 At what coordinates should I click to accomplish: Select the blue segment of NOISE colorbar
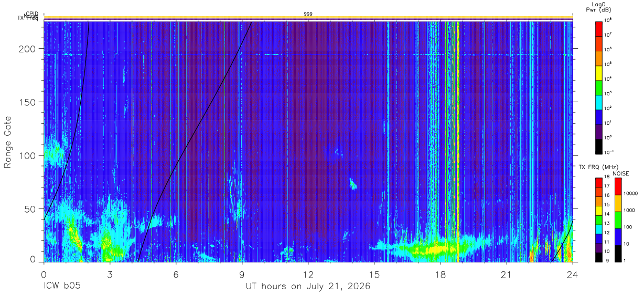(x=618, y=237)
